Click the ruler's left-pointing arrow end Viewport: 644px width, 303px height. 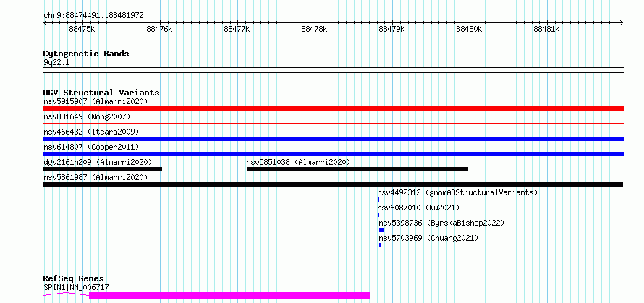click(46, 22)
